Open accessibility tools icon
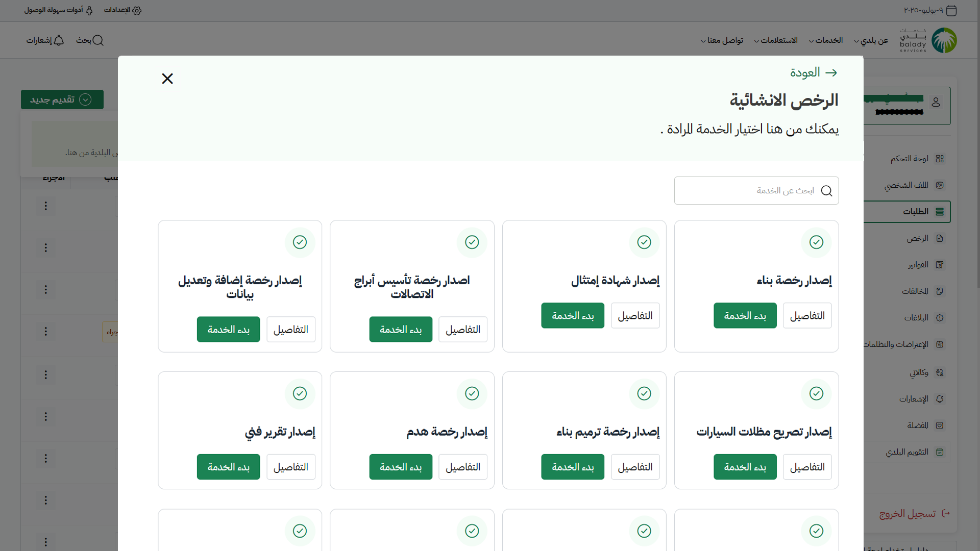Screen dimensions: 980x551 click(89, 10)
